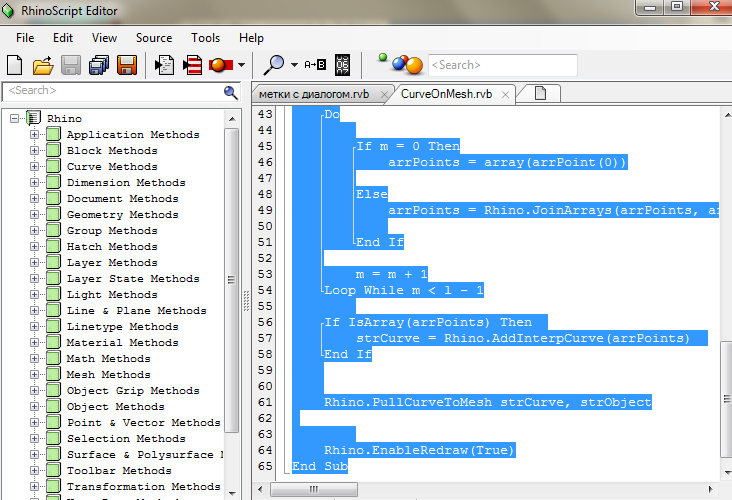This screenshot has height=500, width=732.
Task: Click the Rhino root book icon
Action: point(33,118)
